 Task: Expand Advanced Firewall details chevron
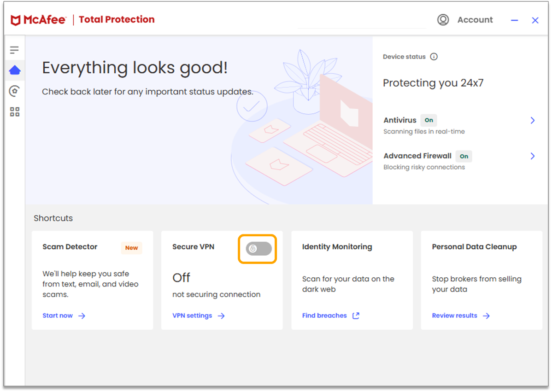coord(533,156)
